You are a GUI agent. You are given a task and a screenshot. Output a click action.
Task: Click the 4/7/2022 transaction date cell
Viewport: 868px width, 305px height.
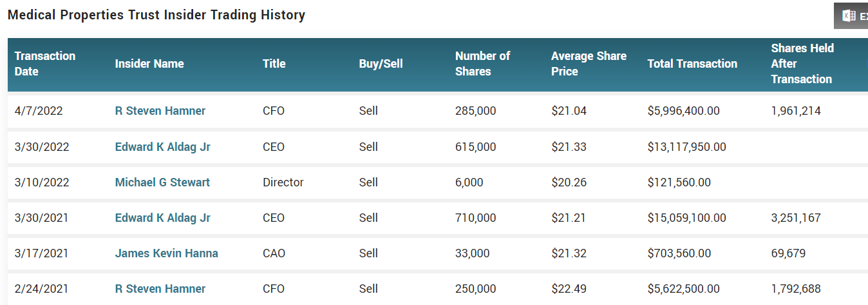[x=39, y=111]
